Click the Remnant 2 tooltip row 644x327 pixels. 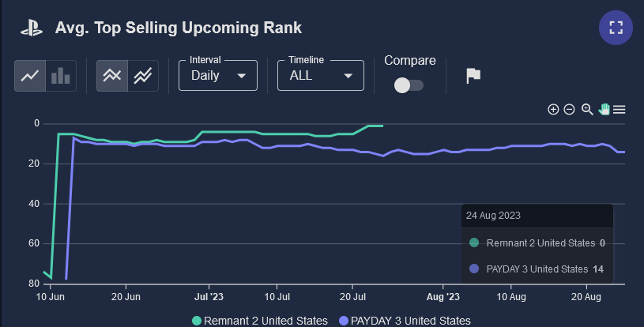tap(537, 243)
